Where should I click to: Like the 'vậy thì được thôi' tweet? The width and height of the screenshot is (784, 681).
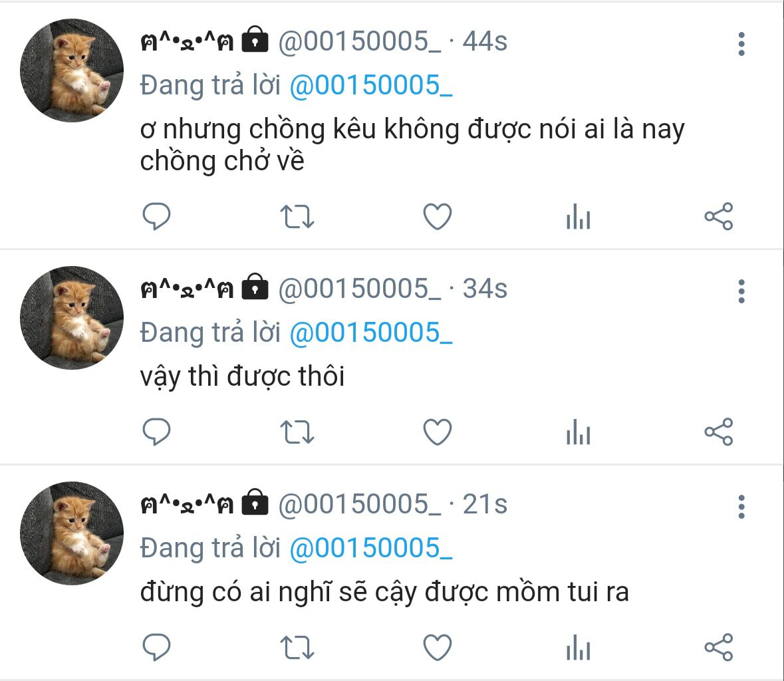[438, 432]
